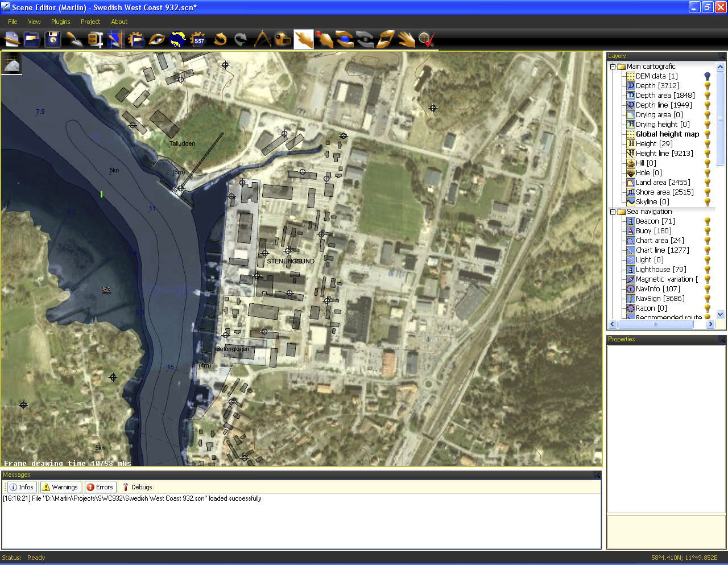
Task: Click the blue globe map icon
Action: tap(177, 39)
